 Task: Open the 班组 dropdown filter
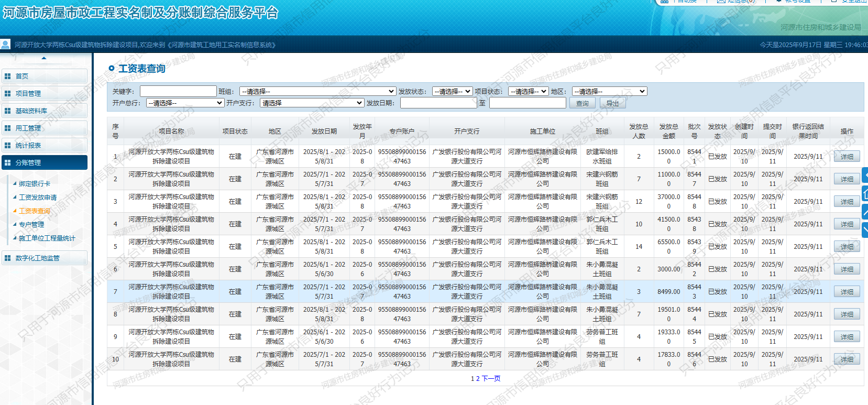point(317,92)
